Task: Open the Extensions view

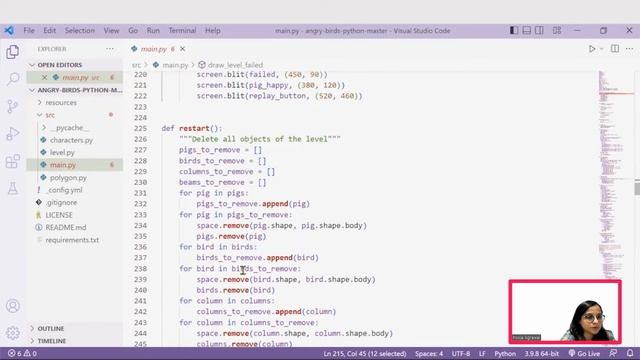Action: click(13, 161)
